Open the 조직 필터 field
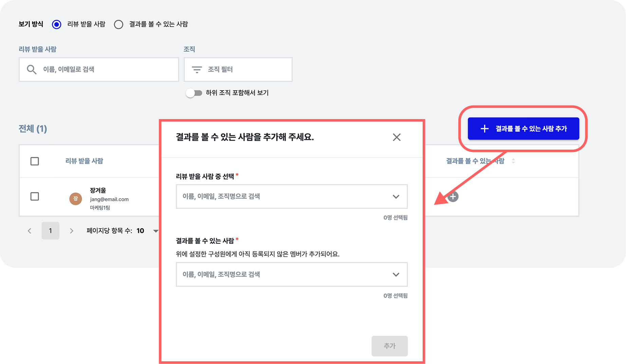This screenshot has width=626, height=364. point(238,70)
